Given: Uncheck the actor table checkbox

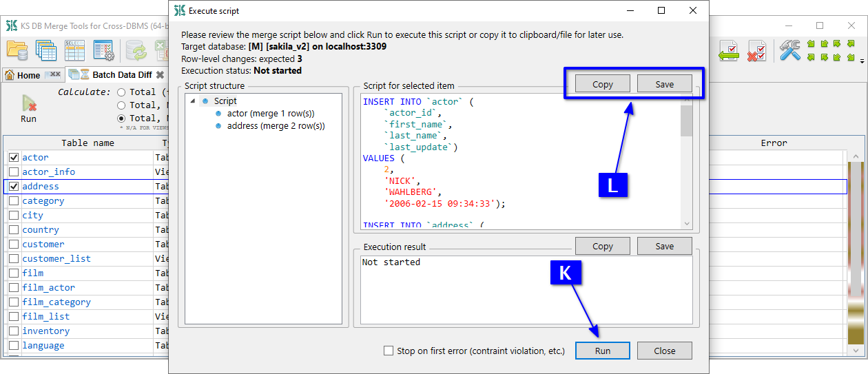Looking at the screenshot, I should (14, 158).
